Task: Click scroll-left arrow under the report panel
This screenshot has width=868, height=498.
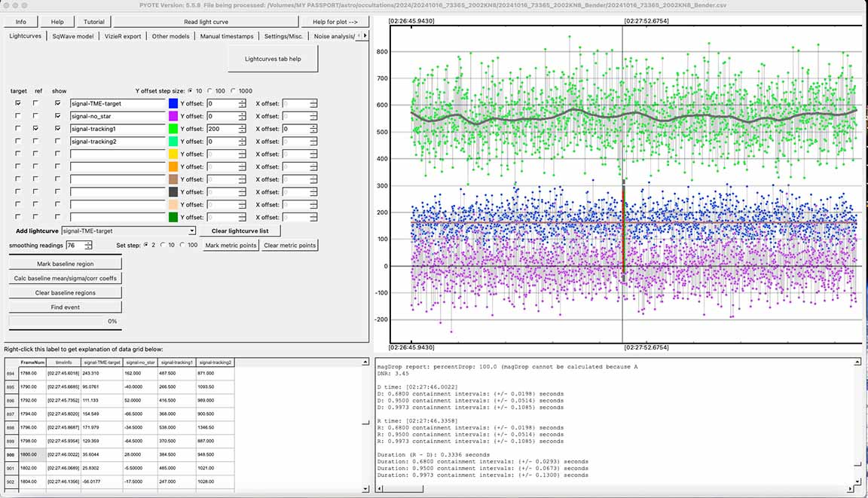Action: pyautogui.click(x=379, y=490)
